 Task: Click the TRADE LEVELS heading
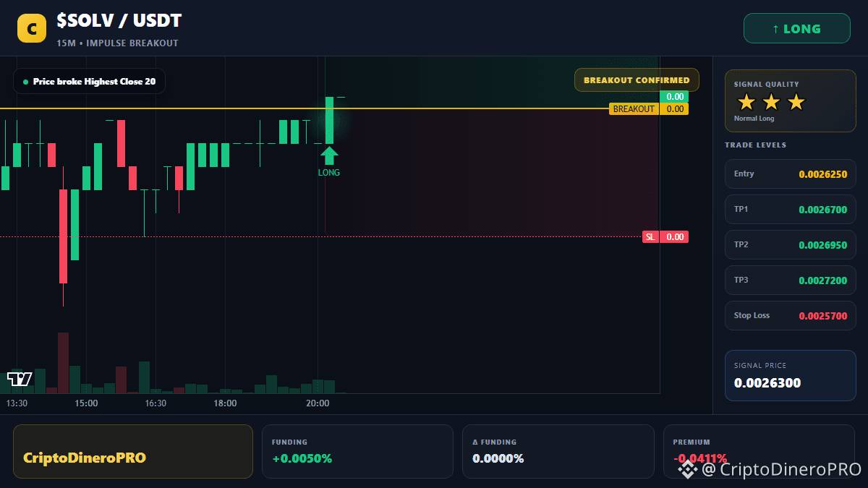tap(755, 145)
